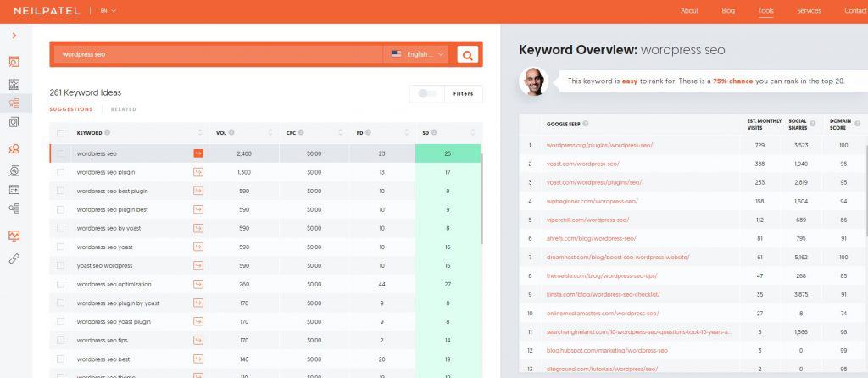
Task: Open the search list icon in the sidebar
Action: 14,208
